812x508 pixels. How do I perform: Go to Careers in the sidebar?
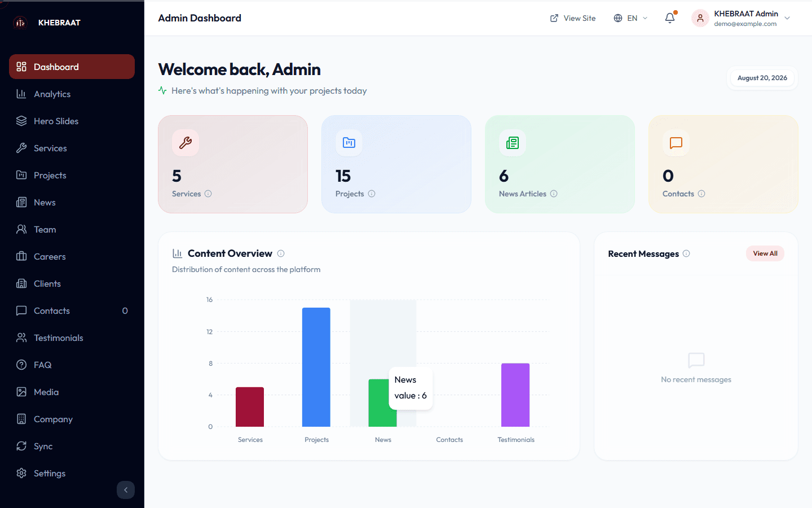point(72,256)
